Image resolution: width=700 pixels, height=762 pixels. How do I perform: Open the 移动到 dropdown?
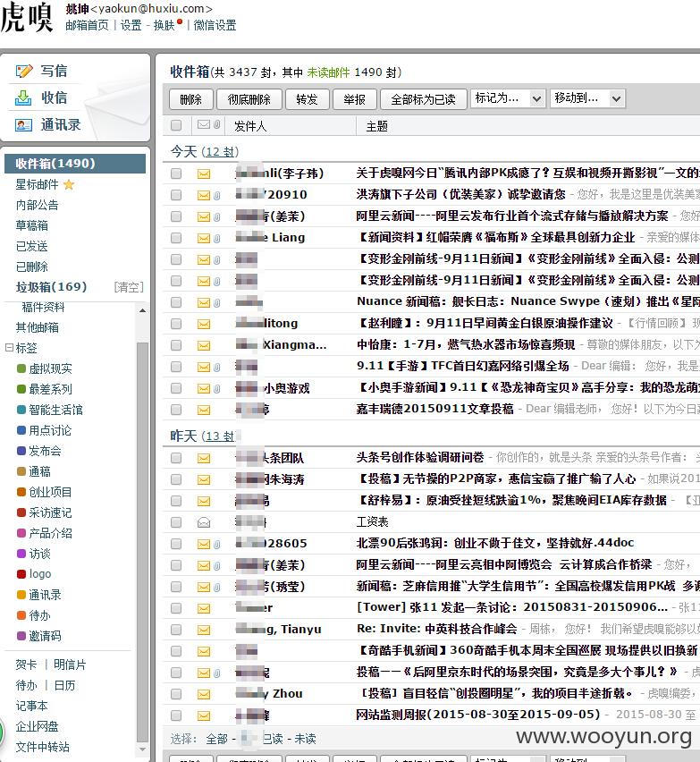click(586, 98)
